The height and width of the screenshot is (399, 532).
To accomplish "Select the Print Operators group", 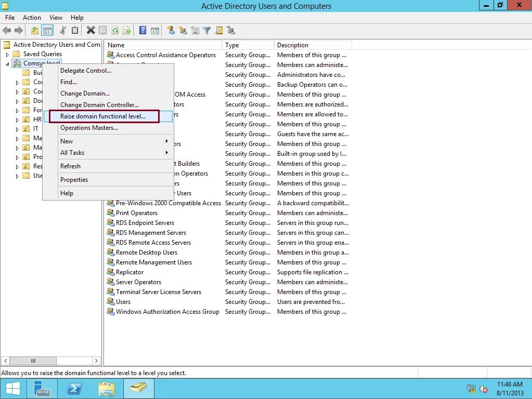I will click(x=137, y=213).
